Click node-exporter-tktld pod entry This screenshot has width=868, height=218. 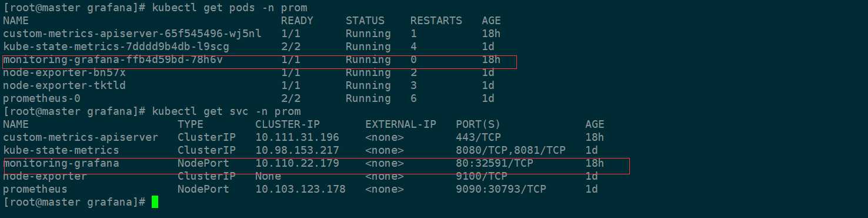pos(64,85)
